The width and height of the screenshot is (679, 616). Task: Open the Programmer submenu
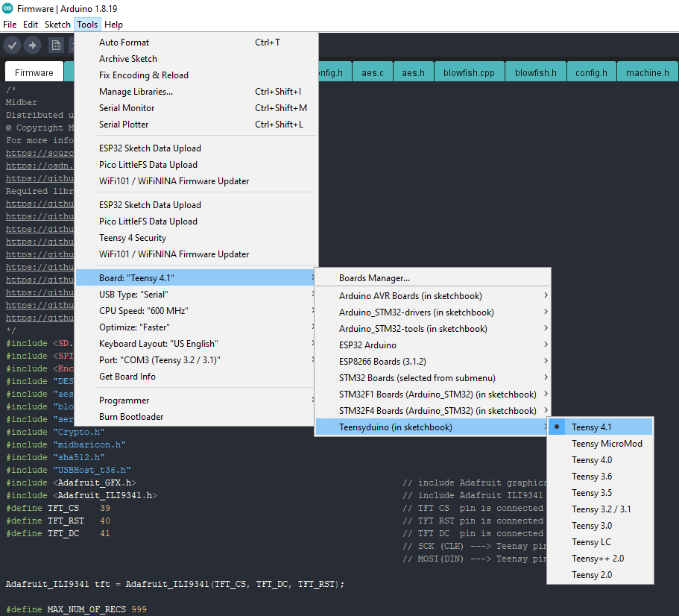pos(196,400)
